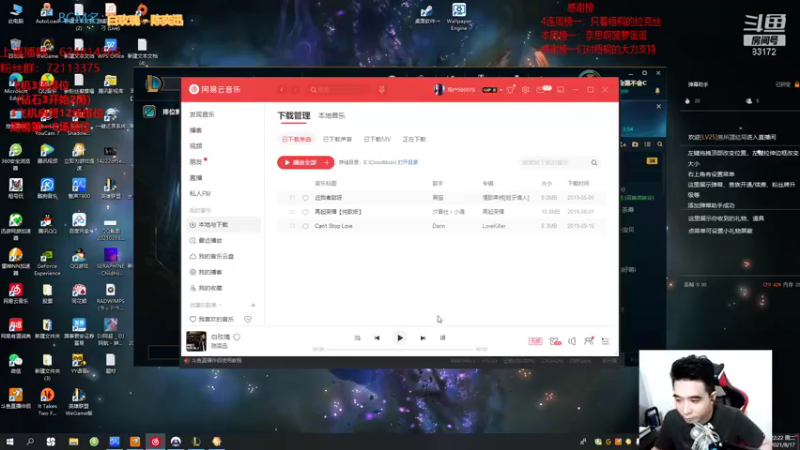Screen dimensions: 800x450
Task: Select the 已下载单曲 filter
Action: (296, 139)
